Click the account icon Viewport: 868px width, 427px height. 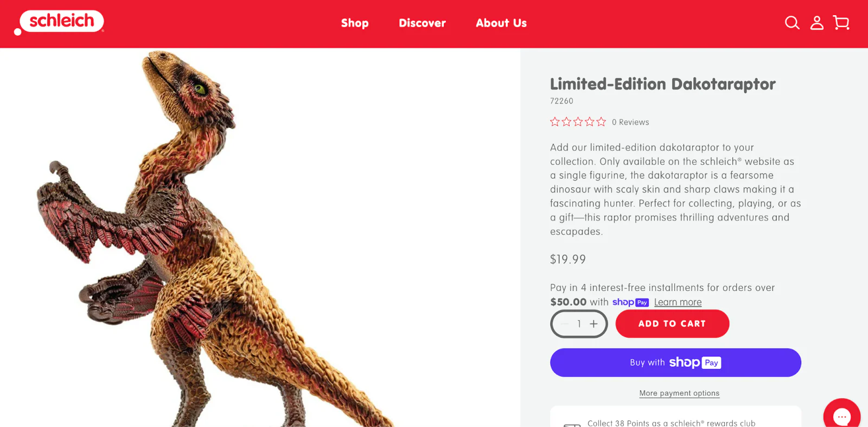[816, 23]
